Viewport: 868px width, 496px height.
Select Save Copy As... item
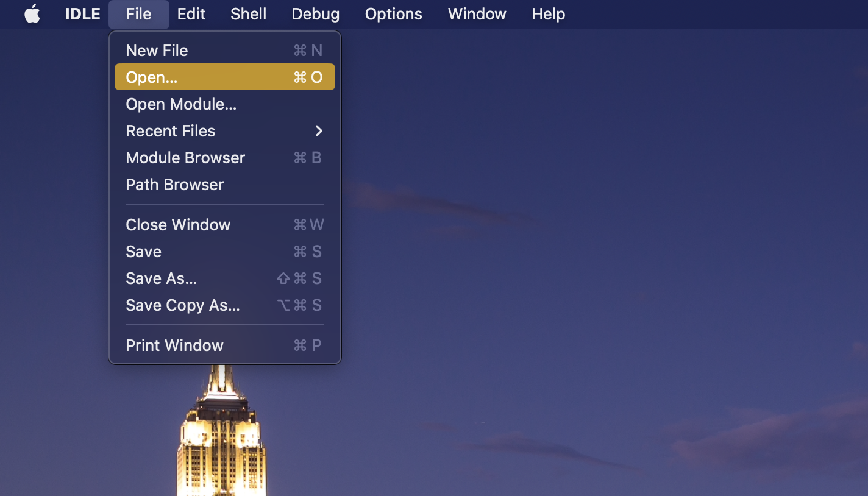[x=183, y=305]
